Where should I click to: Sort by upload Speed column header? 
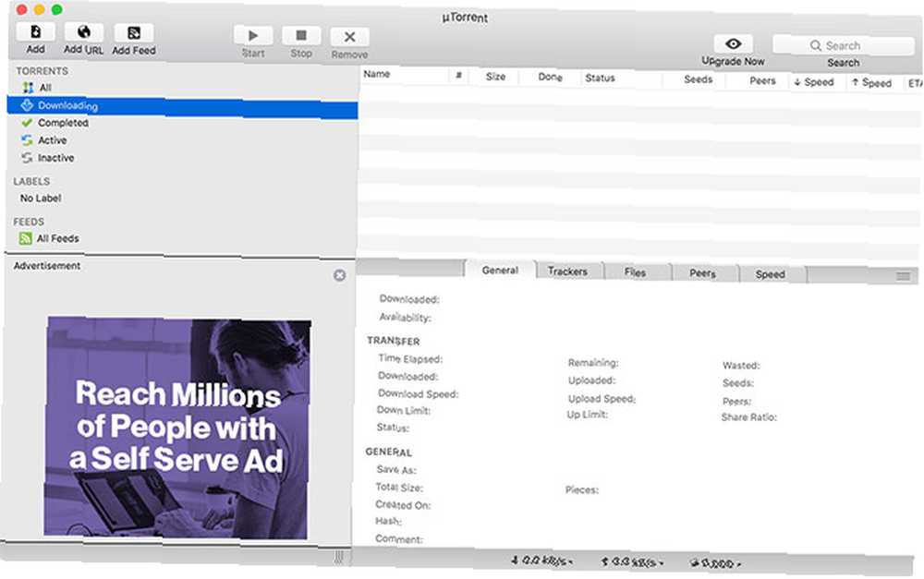pyautogui.click(x=873, y=83)
